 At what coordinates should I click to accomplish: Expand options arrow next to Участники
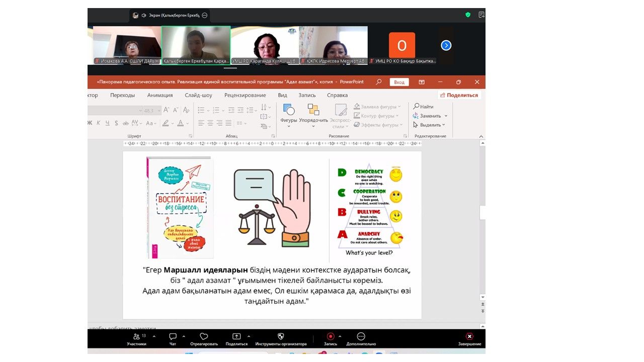click(154, 336)
